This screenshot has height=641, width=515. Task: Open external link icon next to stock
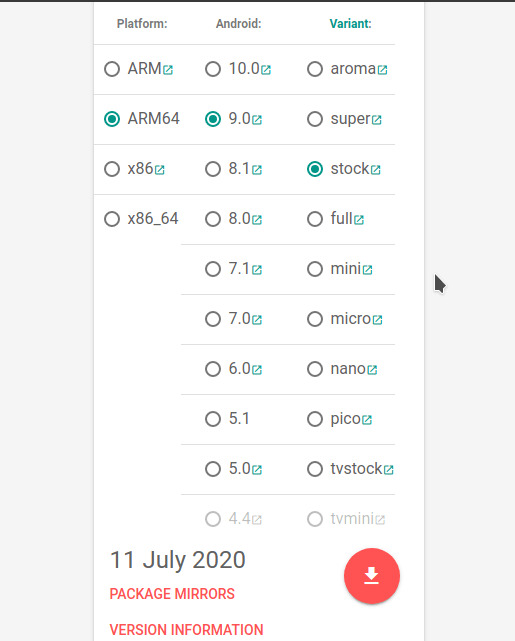tap(375, 170)
